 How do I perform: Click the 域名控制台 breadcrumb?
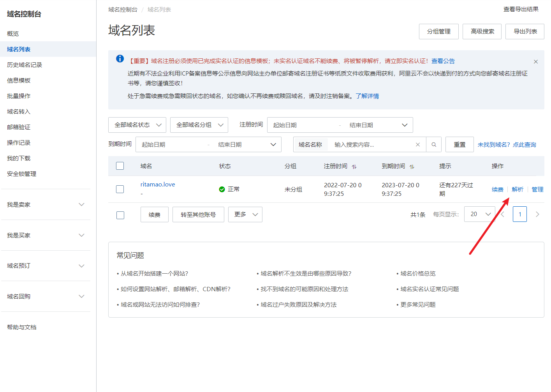123,9
